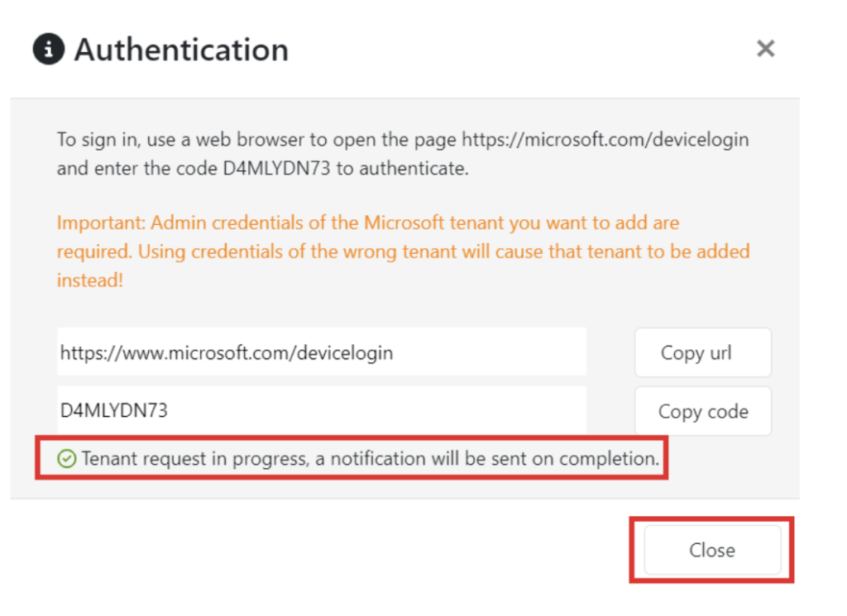
Task: Open the microsoft.com/devicelogin URL in instructions
Action: click(x=605, y=139)
